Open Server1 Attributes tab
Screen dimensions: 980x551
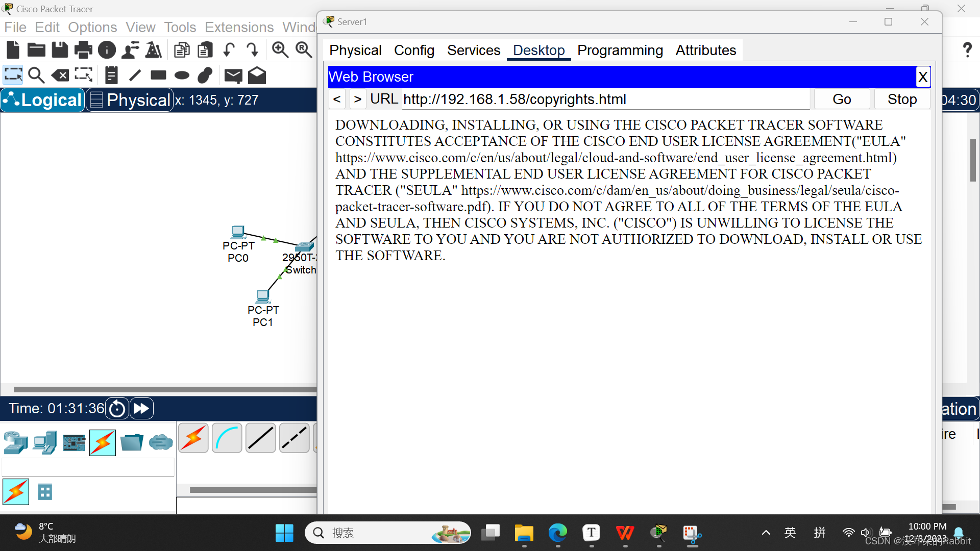(706, 50)
